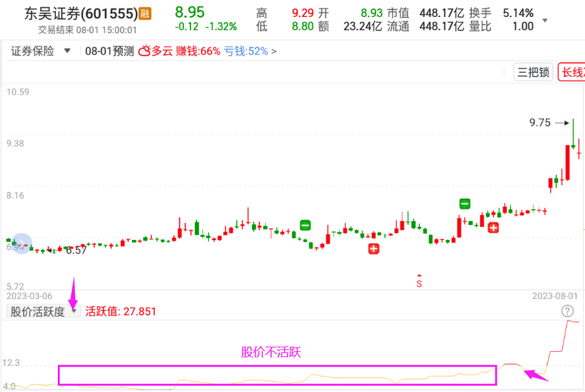Click the green minus marker mid-chart
The height and width of the screenshot is (392, 585).
305,226
